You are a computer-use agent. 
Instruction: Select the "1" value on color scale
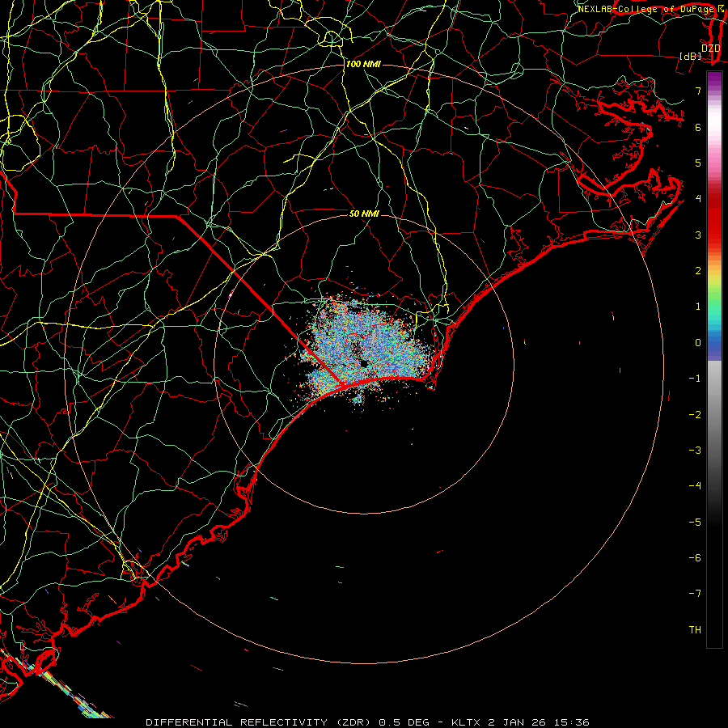[698, 307]
